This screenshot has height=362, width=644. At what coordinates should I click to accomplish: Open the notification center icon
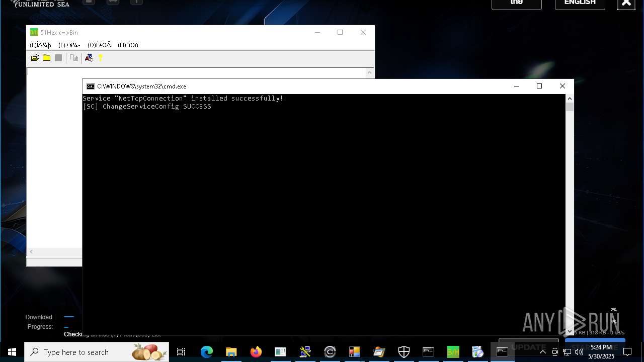[627, 352]
